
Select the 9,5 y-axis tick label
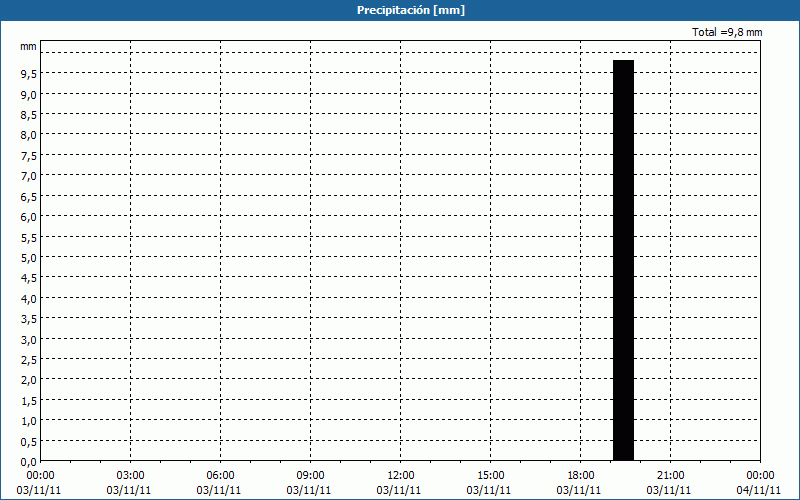click(28, 74)
